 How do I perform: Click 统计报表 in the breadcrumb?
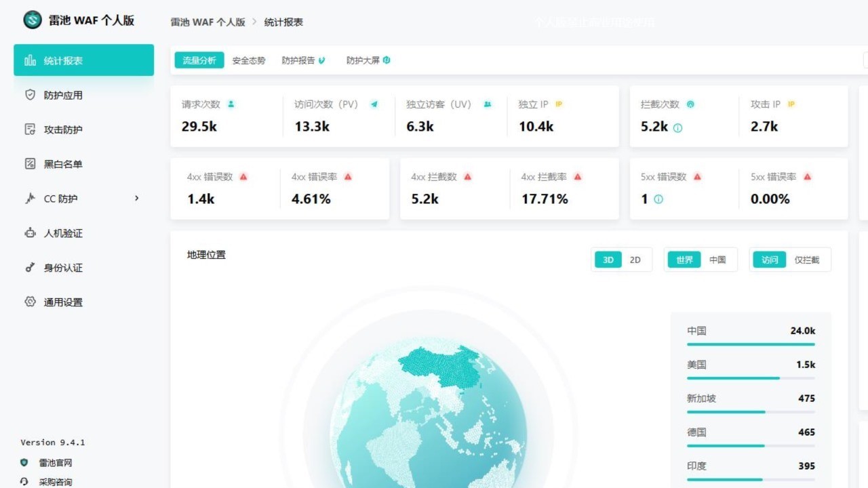click(283, 22)
